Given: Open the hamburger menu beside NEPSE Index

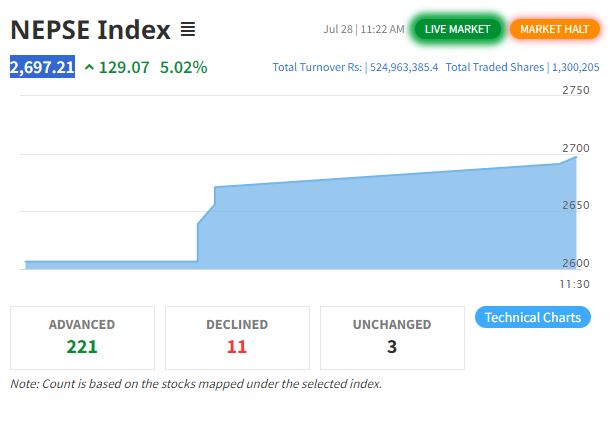Looking at the screenshot, I should pyautogui.click(x=188, y=29).
